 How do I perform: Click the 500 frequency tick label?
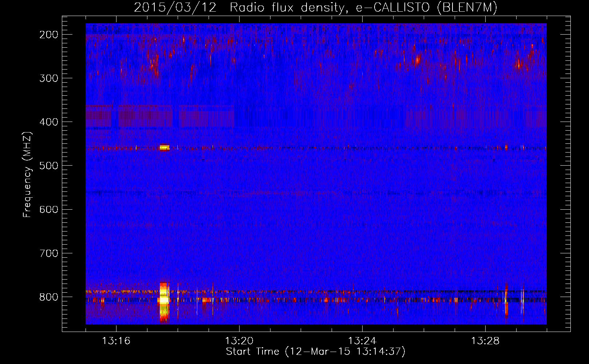pyautogui.click(x=49, y=166)
